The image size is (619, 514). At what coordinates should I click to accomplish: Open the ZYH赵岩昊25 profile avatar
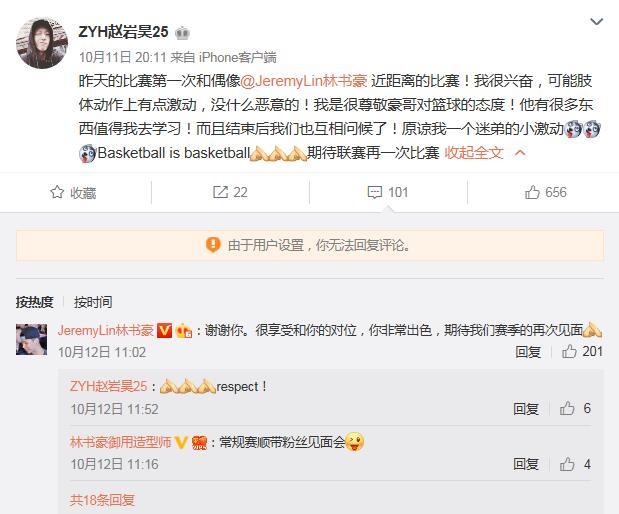coord(42,43)
